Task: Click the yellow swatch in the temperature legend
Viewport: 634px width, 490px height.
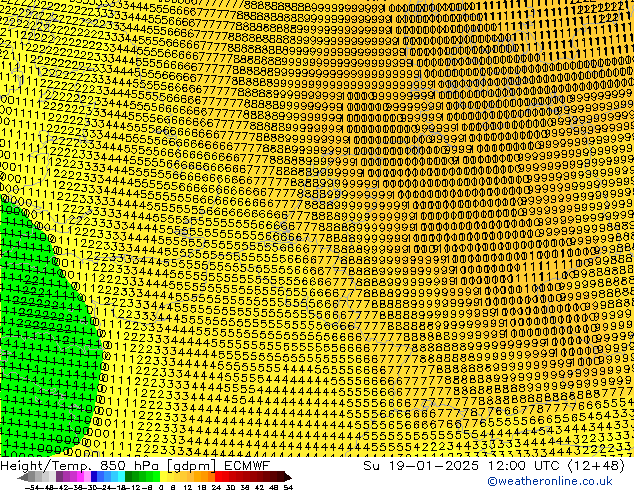Action: coord(163,477)
